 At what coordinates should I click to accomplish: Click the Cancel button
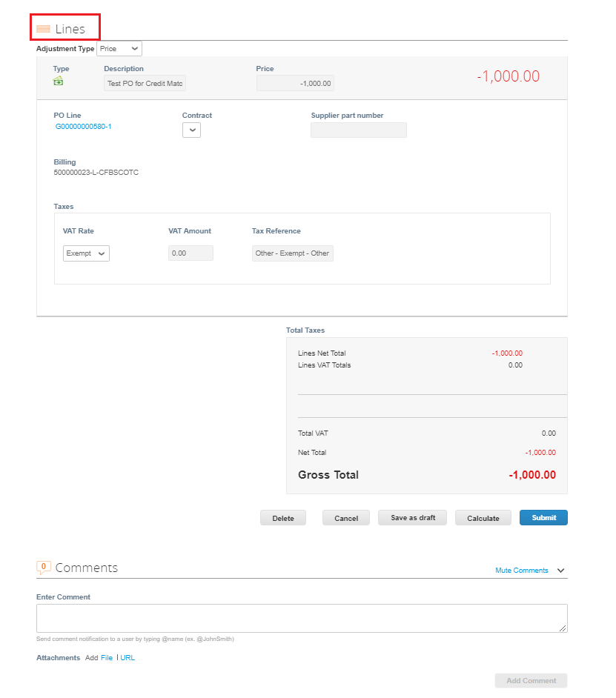coord(346,518)
